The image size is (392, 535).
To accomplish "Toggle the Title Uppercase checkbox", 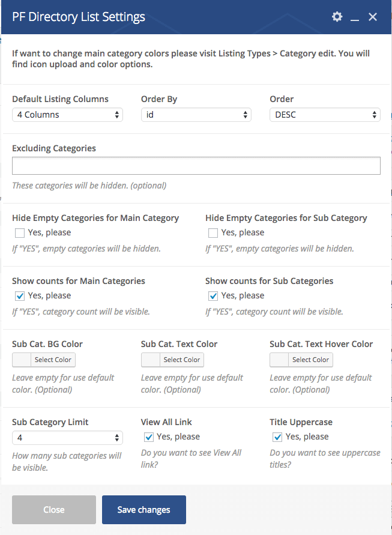I will (x=277, y=437).
